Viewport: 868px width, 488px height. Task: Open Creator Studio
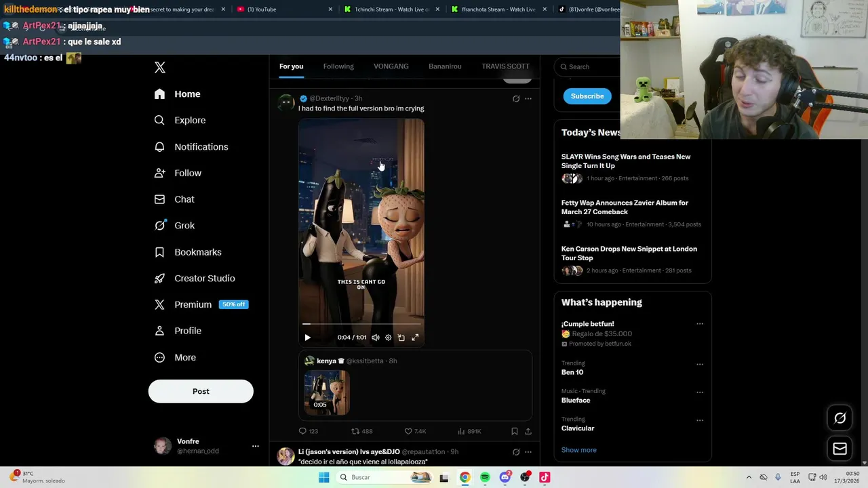click(x=195, y=279)
